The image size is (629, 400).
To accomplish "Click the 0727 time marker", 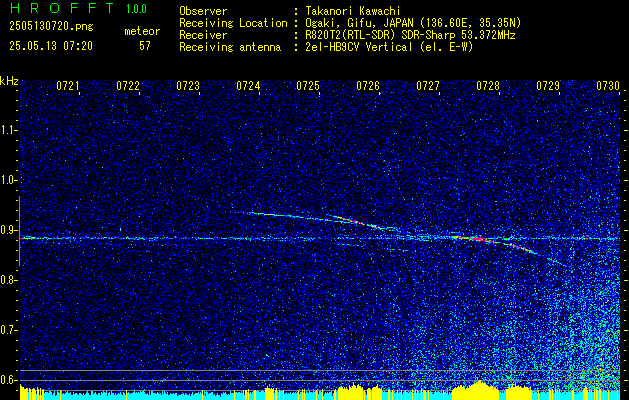I will click(x=428, y=86).
